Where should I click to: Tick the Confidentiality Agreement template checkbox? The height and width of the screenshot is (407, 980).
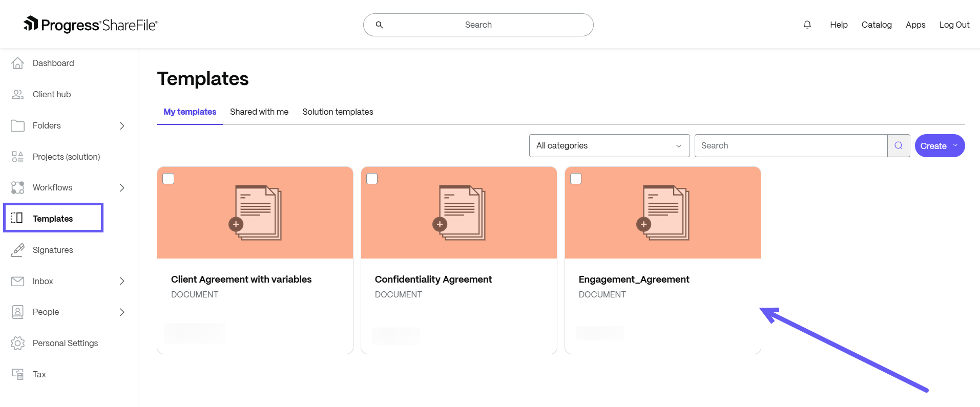372,179
